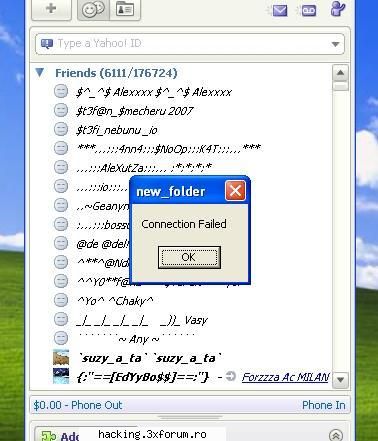Click the contact list scrollbar up arrow

click(340, 73)
